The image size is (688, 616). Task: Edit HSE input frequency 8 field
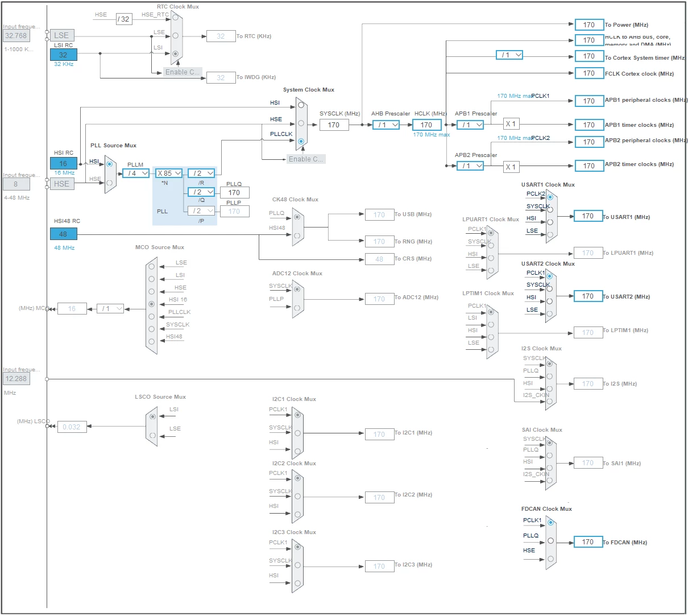(16, 184)
